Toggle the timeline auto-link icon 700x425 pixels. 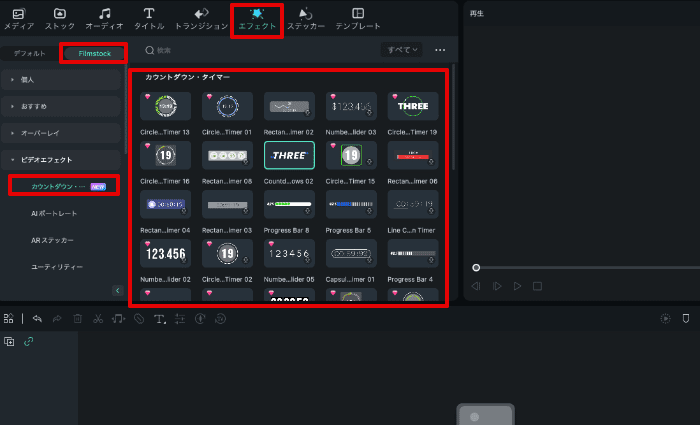29,342
